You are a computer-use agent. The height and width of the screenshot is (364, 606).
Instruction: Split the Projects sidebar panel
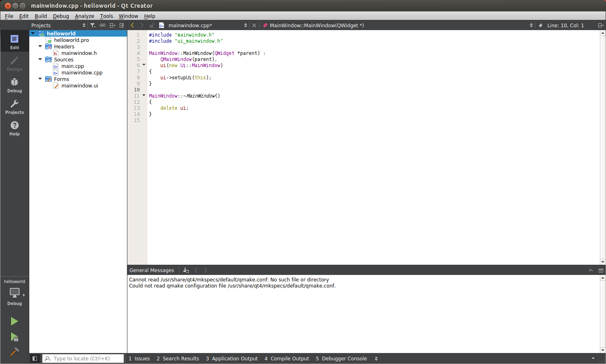[113, 25]
